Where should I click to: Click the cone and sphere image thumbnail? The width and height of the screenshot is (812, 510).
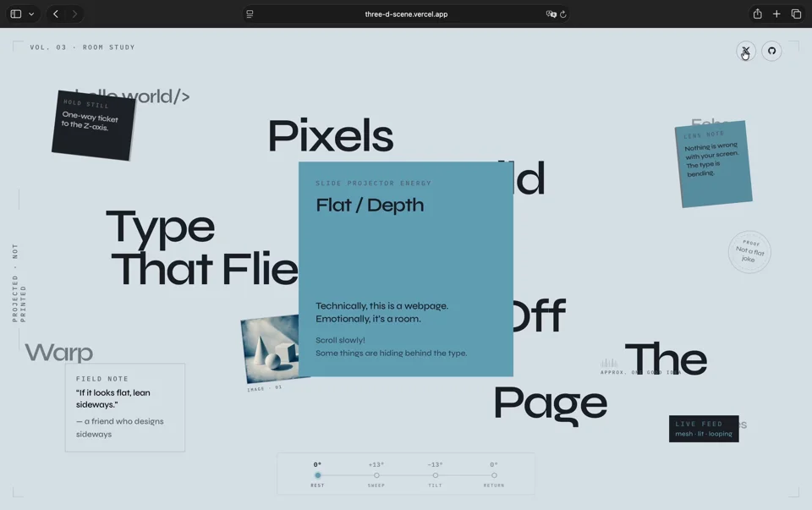271,350
